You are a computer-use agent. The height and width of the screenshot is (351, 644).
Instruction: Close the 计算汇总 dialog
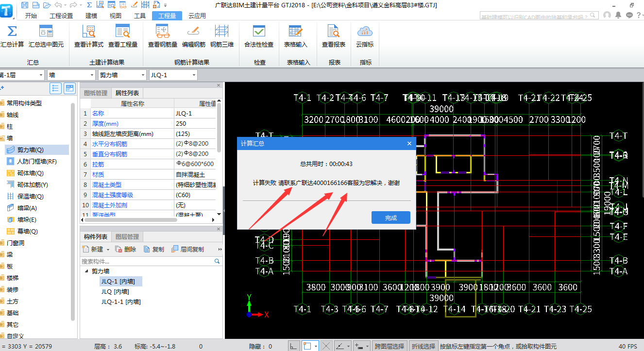[x=409, y=143]
